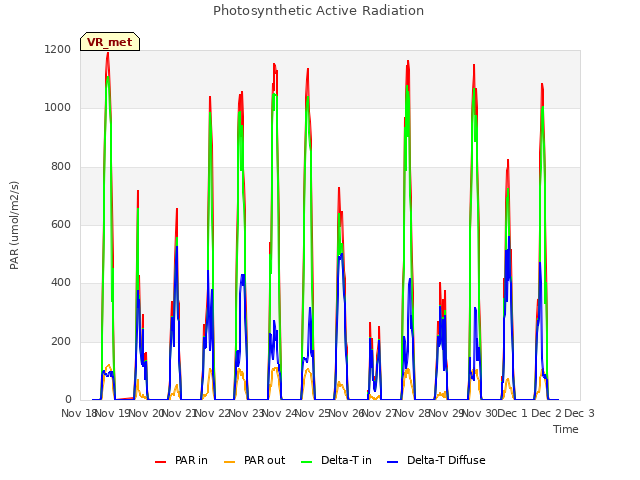Click the 600 y-axis tick label
Image resolution: width=640 pixels, height=480 pixels.
(61, 224)
